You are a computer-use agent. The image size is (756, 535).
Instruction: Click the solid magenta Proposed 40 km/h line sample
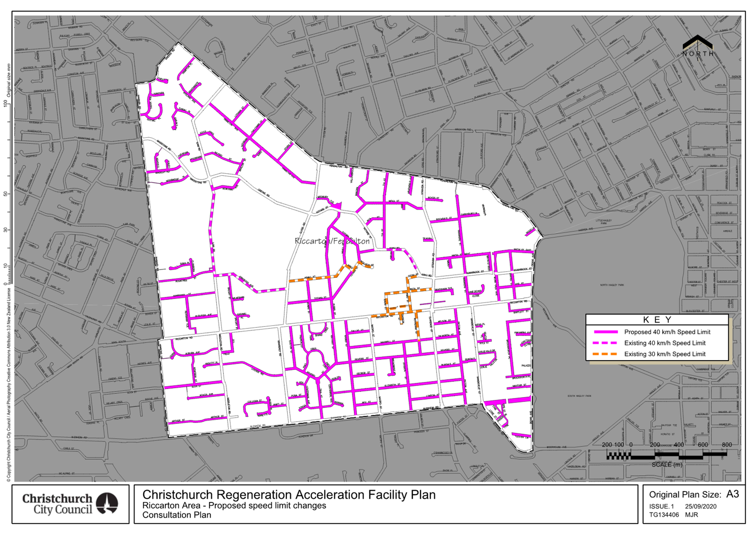tap(605, 332)
